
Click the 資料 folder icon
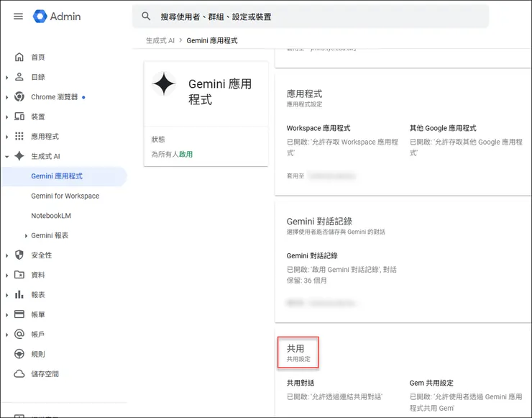19,275
